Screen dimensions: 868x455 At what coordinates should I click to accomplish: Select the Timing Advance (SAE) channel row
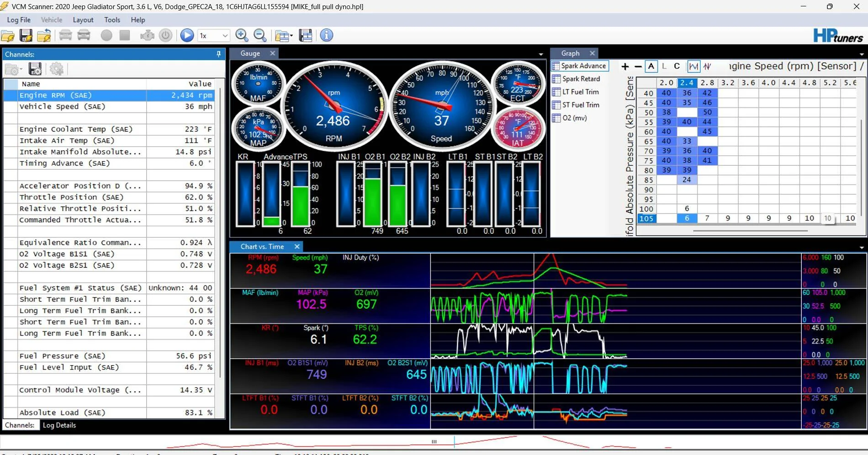click(109, 163)
